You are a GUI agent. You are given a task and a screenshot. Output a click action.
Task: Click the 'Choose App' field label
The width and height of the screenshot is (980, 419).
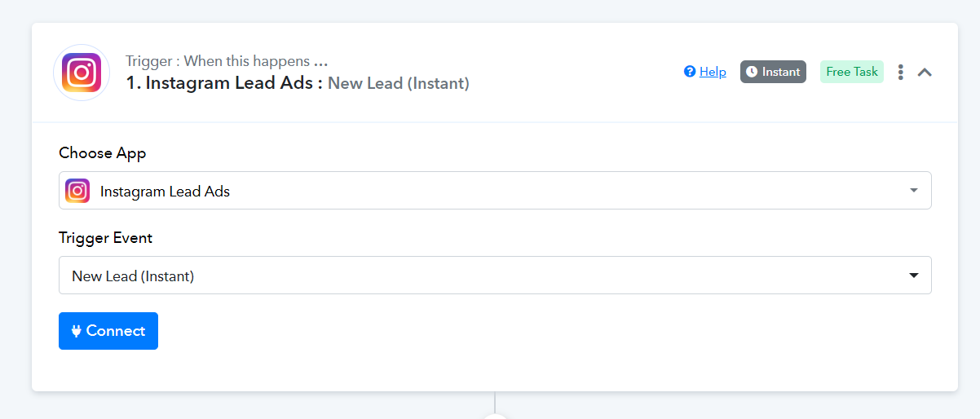tap(103, 153)
